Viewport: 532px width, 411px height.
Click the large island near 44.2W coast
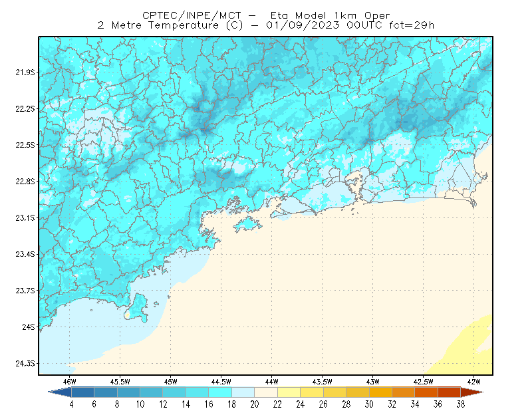[x=247, y=224]
